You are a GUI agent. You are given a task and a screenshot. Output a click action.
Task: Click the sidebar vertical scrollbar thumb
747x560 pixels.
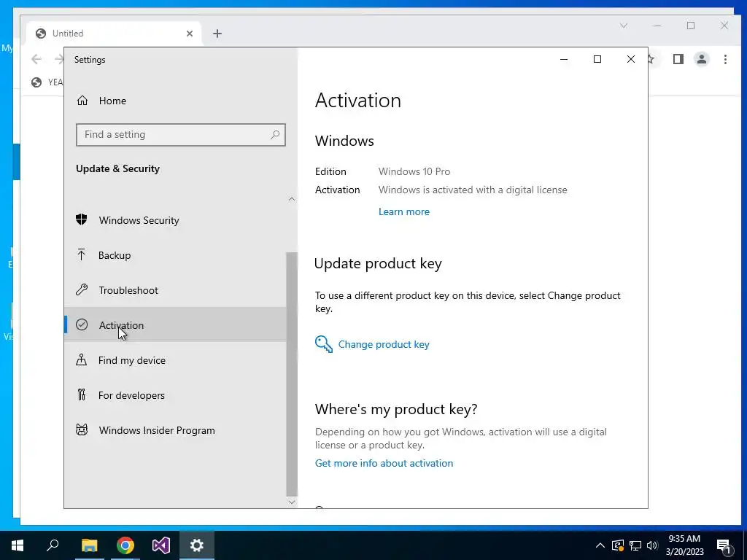292,374
